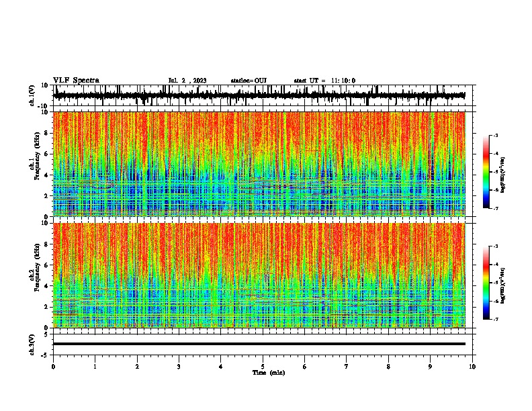
Task: Click the ch.1 color scale bar
Action: (x=486, y=172)
